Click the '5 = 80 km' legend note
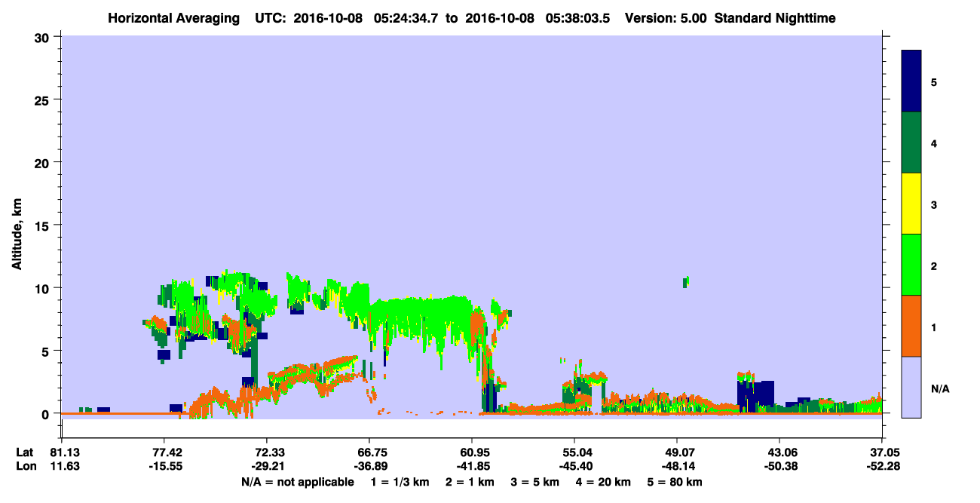This screenshot has width=980, height=503. tap(673, 482)
